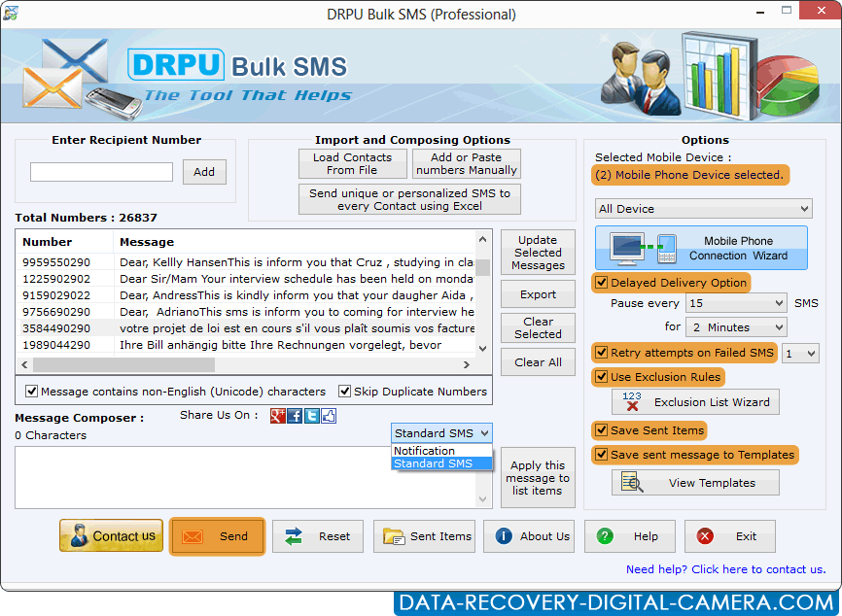Toggle Message contains non-English Unicode characters

click(32, 392)
